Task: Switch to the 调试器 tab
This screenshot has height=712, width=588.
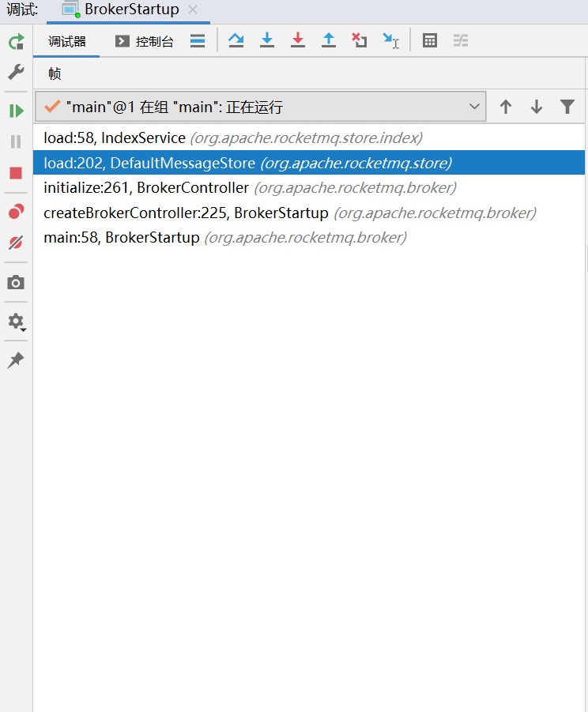Action: click(66, 42)
